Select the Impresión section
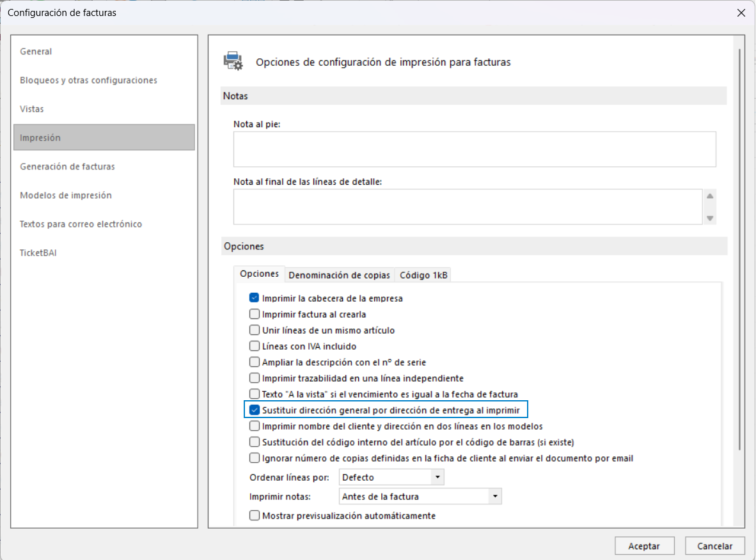 (104, 137)
